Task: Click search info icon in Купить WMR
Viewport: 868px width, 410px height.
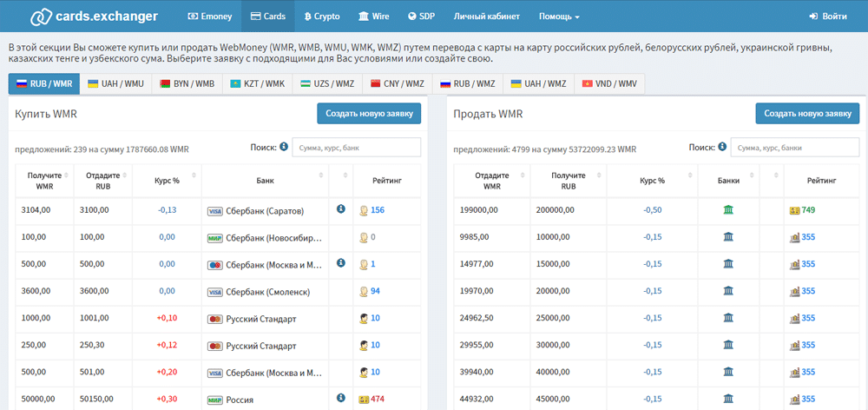Action: [284, 147]
